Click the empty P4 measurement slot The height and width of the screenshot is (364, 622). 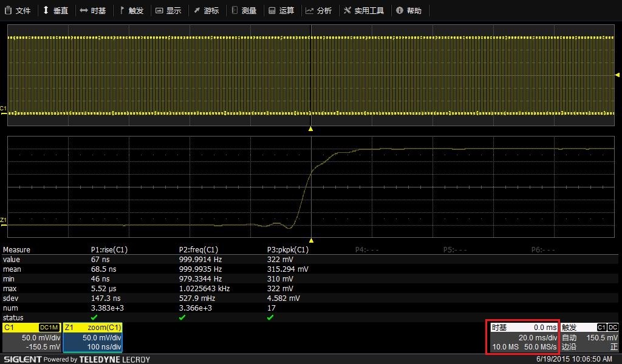367,250
